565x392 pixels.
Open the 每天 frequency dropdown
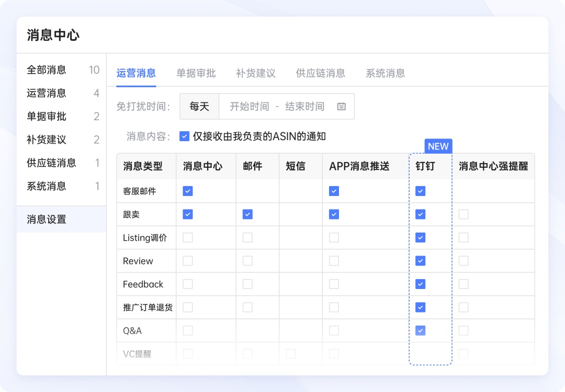[x=199, y=107]
